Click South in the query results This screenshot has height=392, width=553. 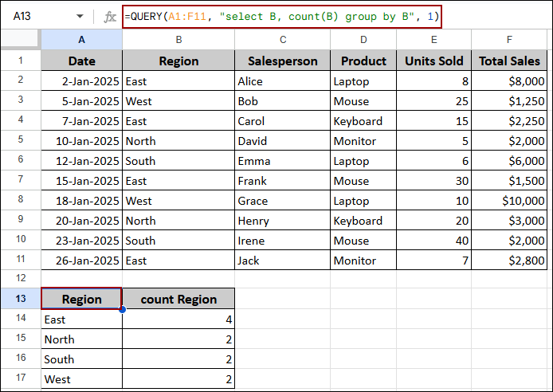81,359
